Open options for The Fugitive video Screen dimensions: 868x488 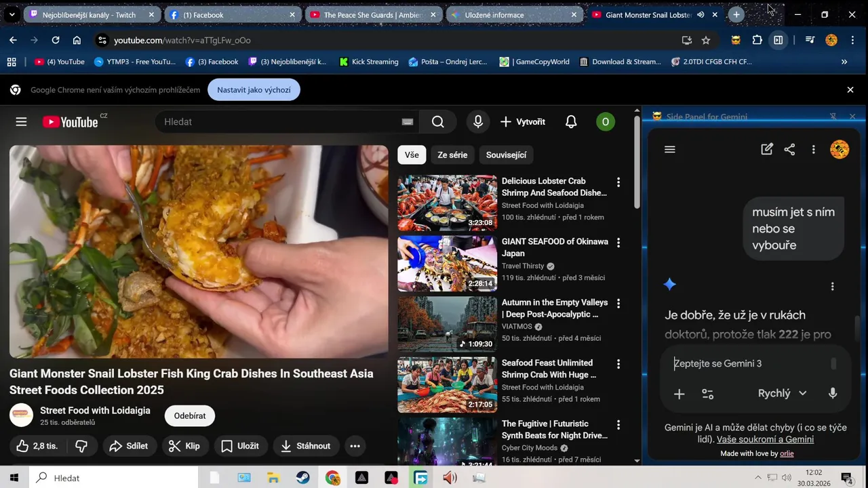click(x=618, y=425)
